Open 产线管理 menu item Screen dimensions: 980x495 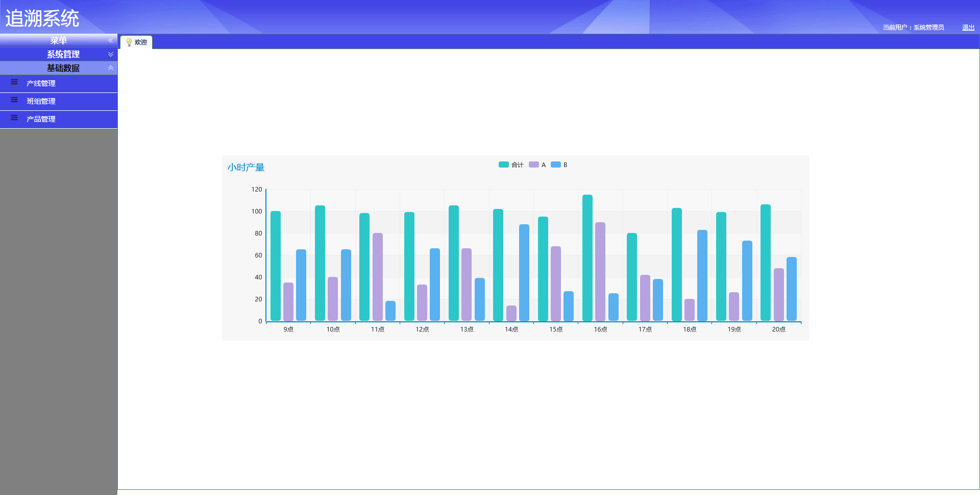click(59, 84)
